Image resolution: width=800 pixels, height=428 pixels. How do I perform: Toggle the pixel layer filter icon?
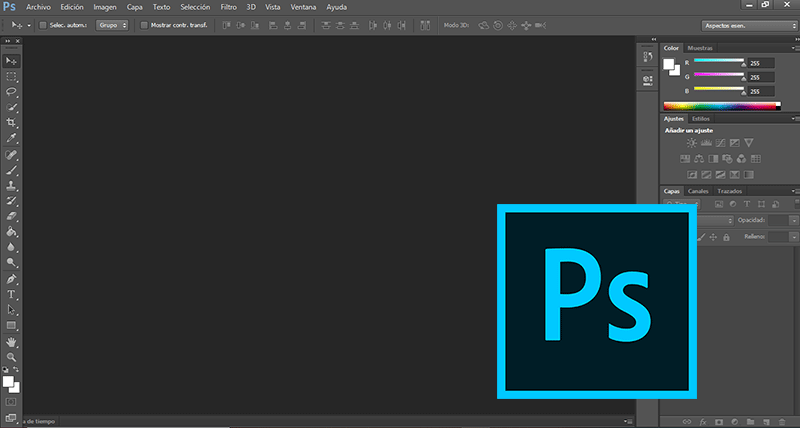pos(719,204)
